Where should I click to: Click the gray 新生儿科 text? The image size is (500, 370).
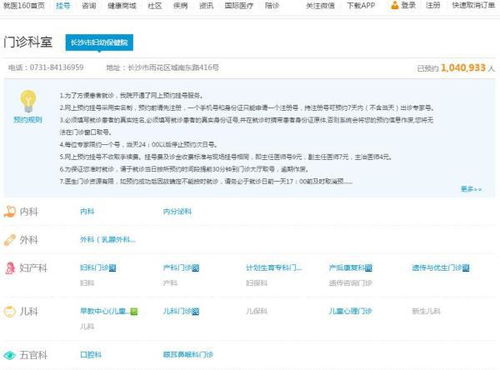click(x=426, y=312)
